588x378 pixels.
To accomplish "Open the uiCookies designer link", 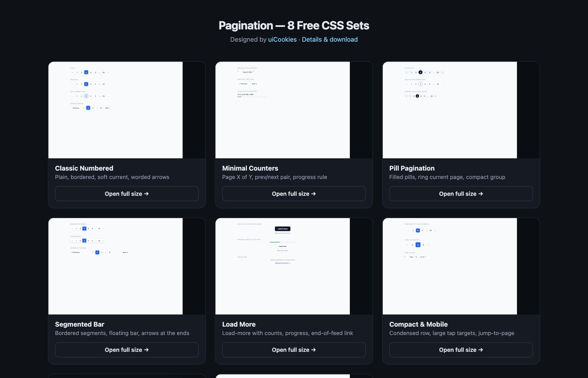I will (282, 39).
